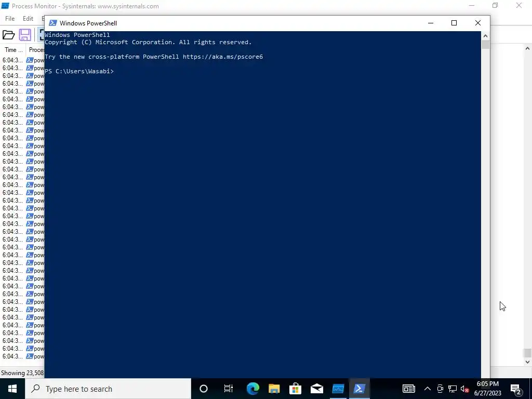
Task: Open Cortana from the taskbar circle icon
Action: (204, 389)
